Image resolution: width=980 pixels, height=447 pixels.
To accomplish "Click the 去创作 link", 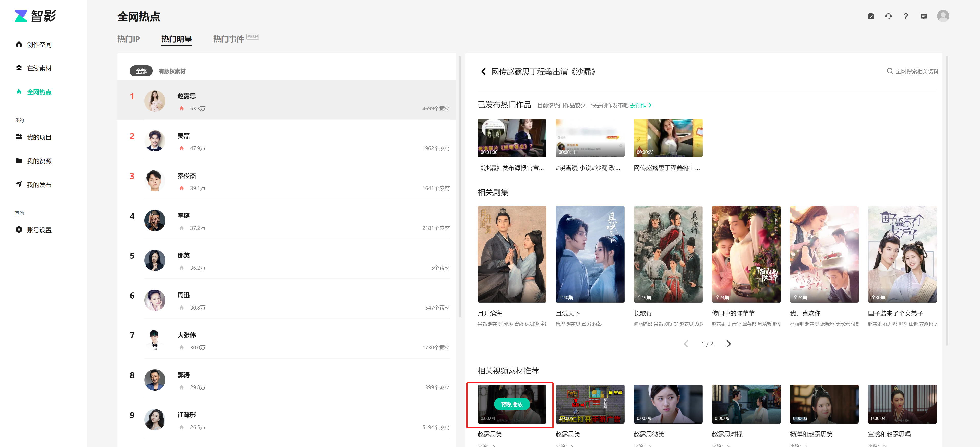I will coord(638,105).
